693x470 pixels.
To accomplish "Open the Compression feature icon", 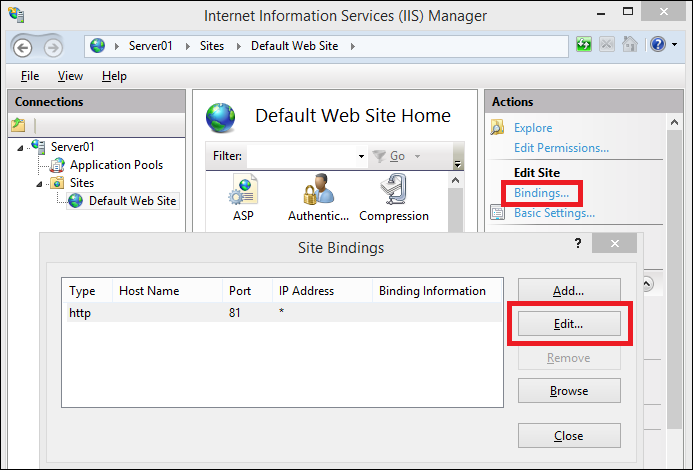I will point(393,196).
